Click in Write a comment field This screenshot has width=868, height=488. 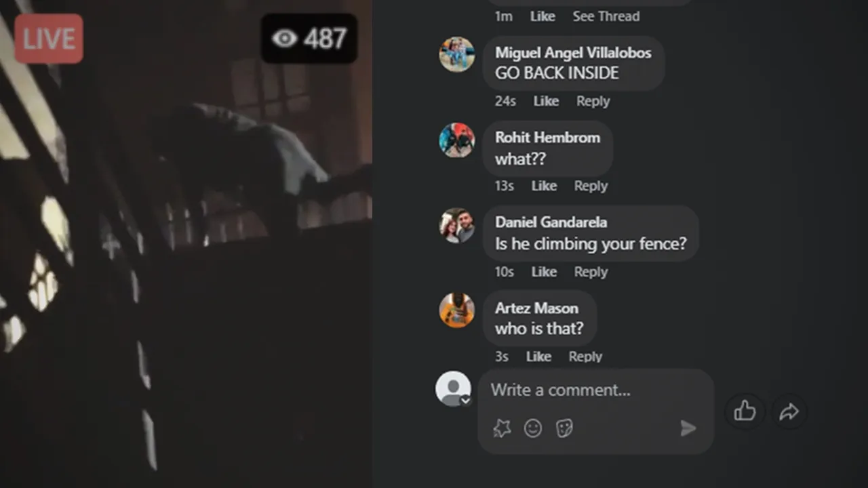coord(595,390)
